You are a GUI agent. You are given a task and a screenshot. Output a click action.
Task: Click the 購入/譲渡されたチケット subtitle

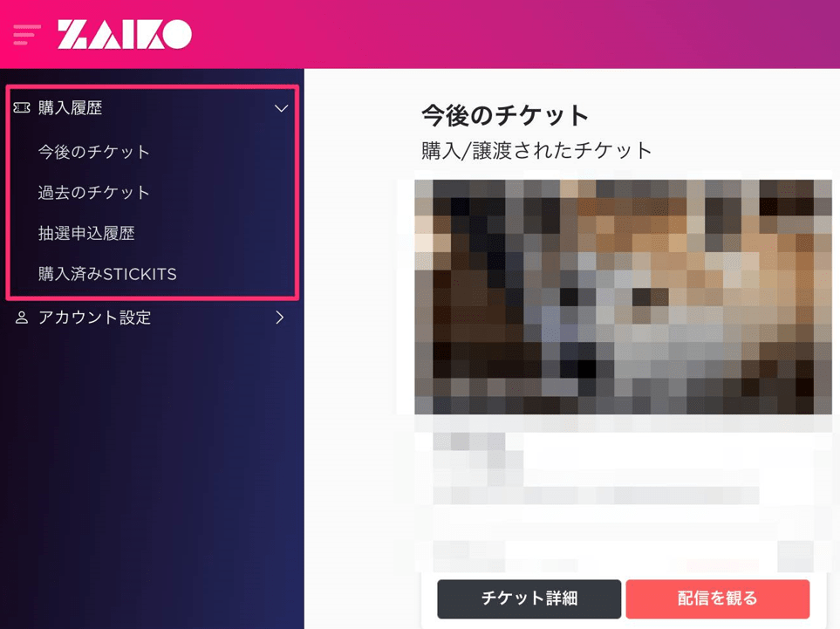[536, 151]
